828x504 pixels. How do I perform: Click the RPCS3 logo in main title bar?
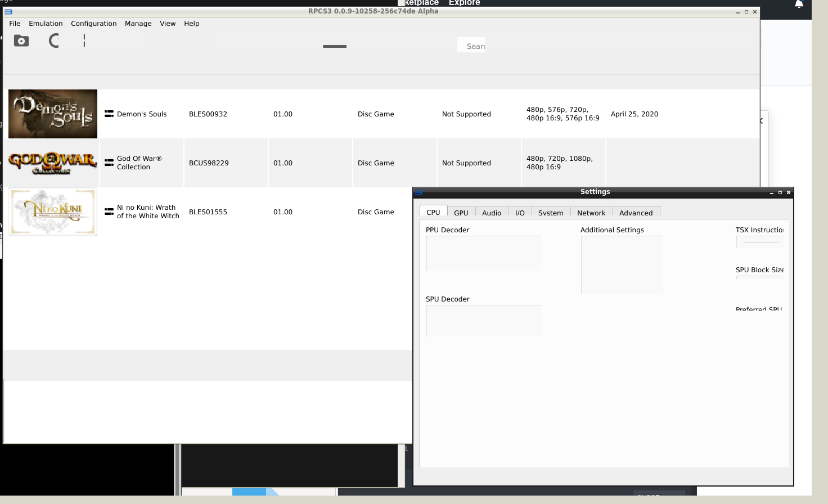point(8,11)
